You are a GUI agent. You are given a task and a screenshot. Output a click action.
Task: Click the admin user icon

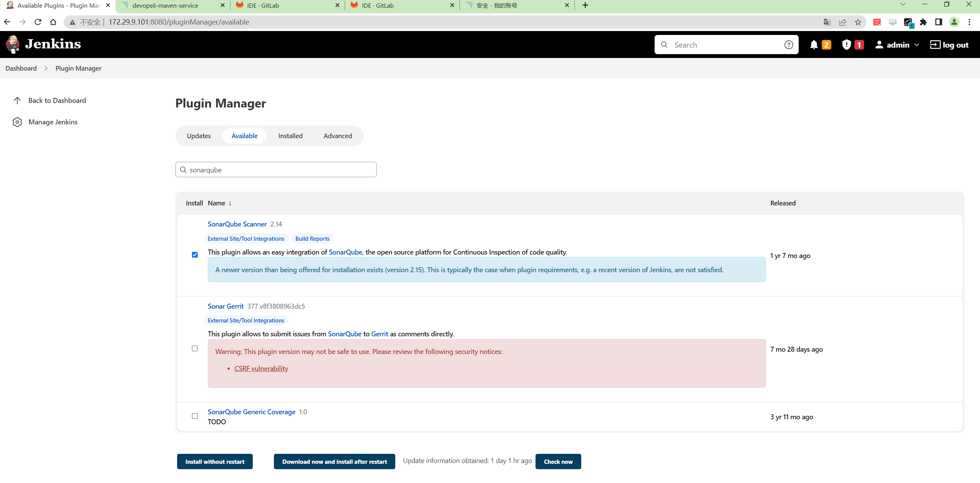(x=879, y=45)
